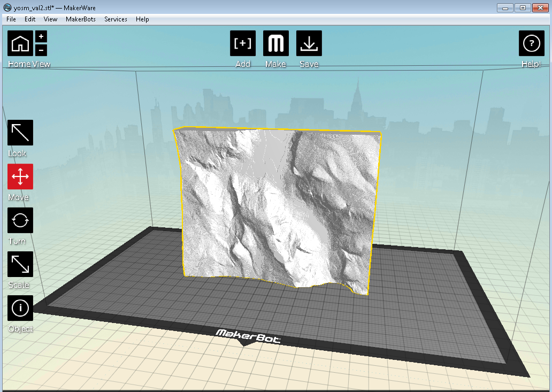
Task: Click the Save icon
Action: coord(309,43)
